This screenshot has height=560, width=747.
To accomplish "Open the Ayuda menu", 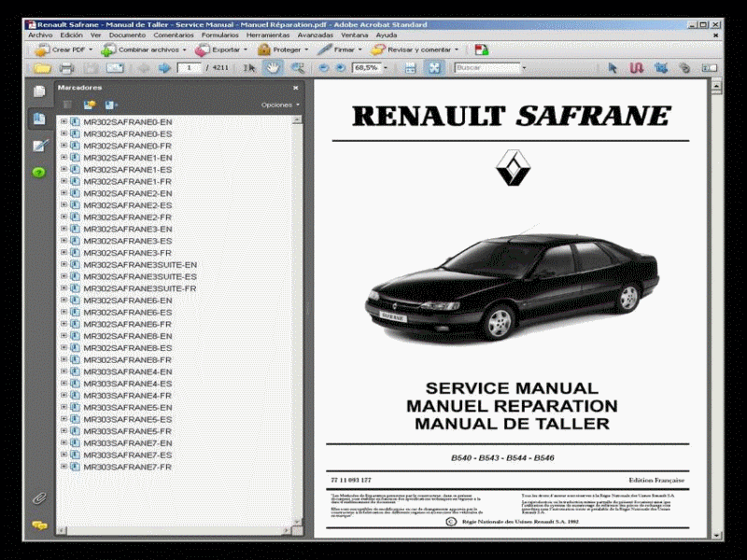I will 387,35.
